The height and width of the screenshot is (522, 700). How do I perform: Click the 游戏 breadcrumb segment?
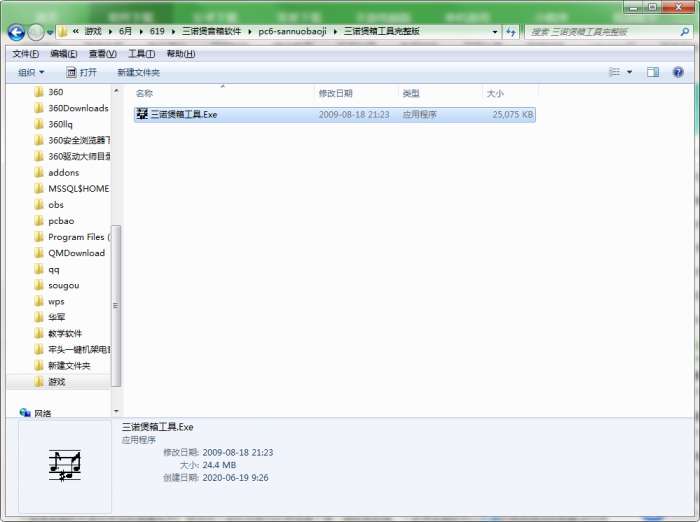[93, 31]
